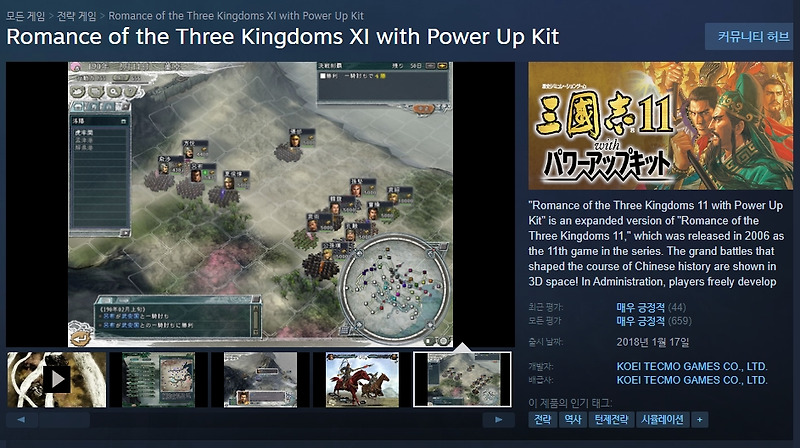The height and width of the screenshot is (448, 800).
Task: Play the trailer video thumbnail
Action: coord(57,379)
